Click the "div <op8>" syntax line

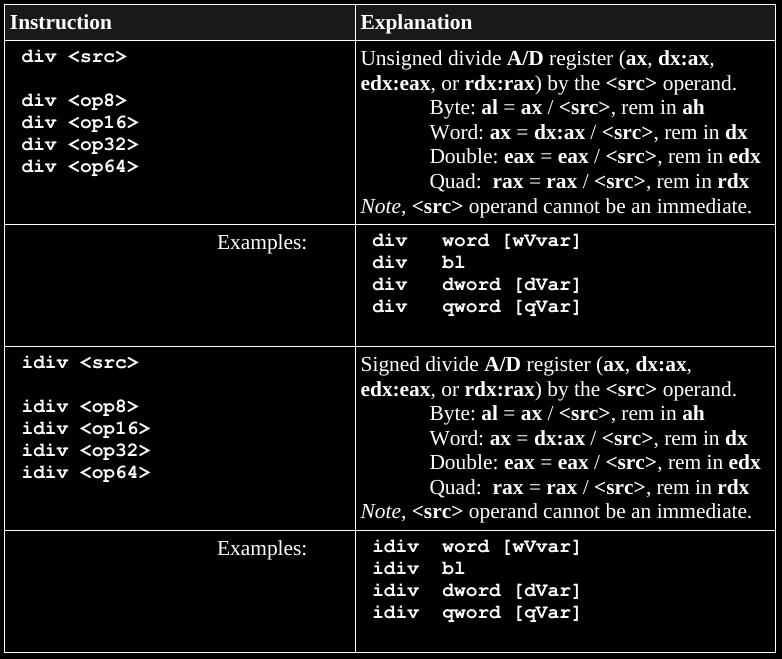click(74, 101)
